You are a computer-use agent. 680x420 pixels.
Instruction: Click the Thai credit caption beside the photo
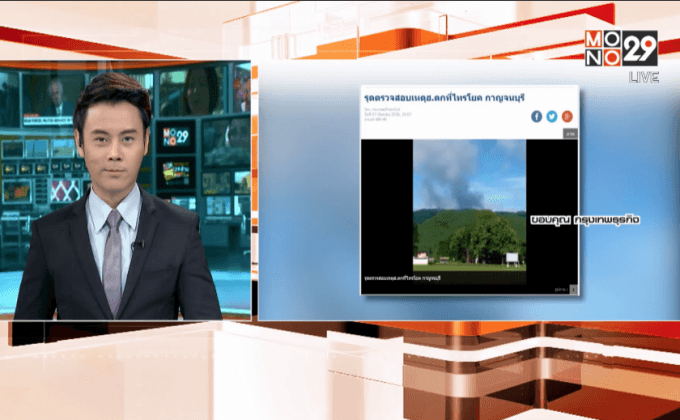(585, 220)
